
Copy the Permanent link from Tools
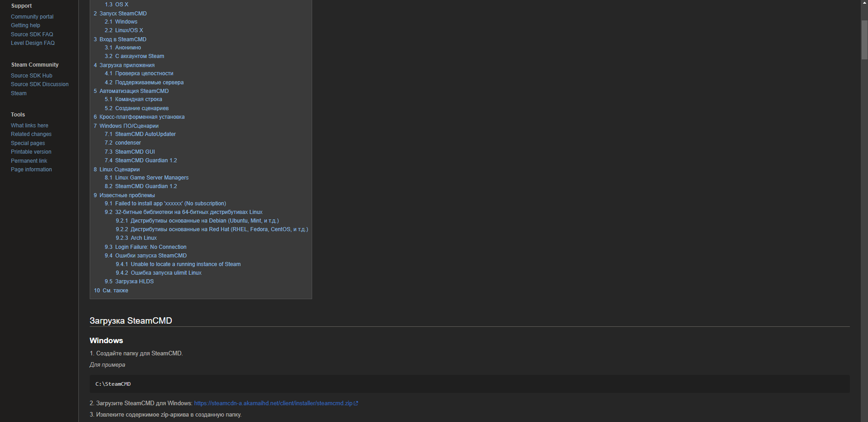click(x=29, y=161)
